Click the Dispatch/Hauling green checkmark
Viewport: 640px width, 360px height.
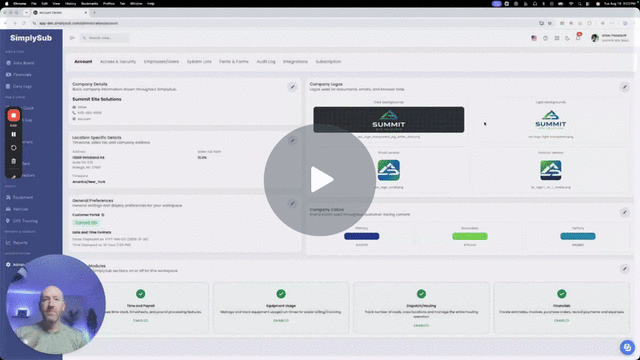[421, 294]
